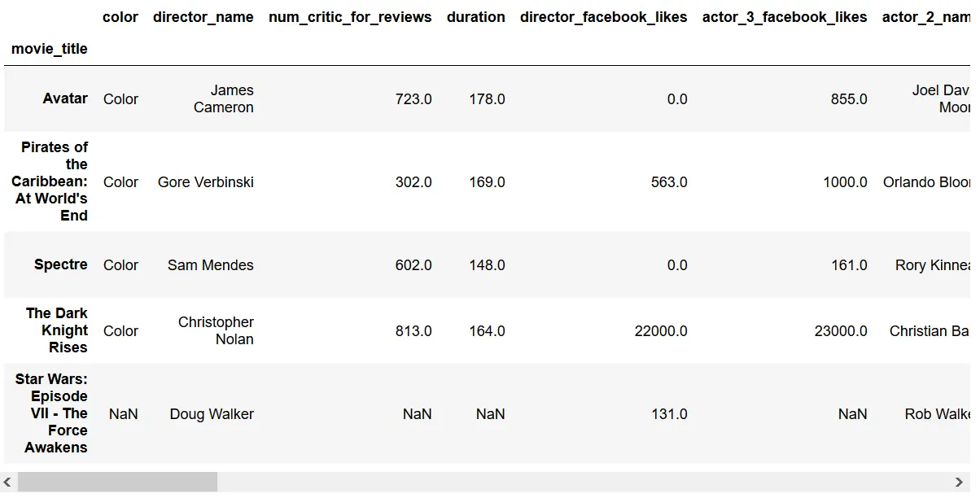
Task: Click the num_critic_for_reviews column header
Action: click(x=350, y=17)
